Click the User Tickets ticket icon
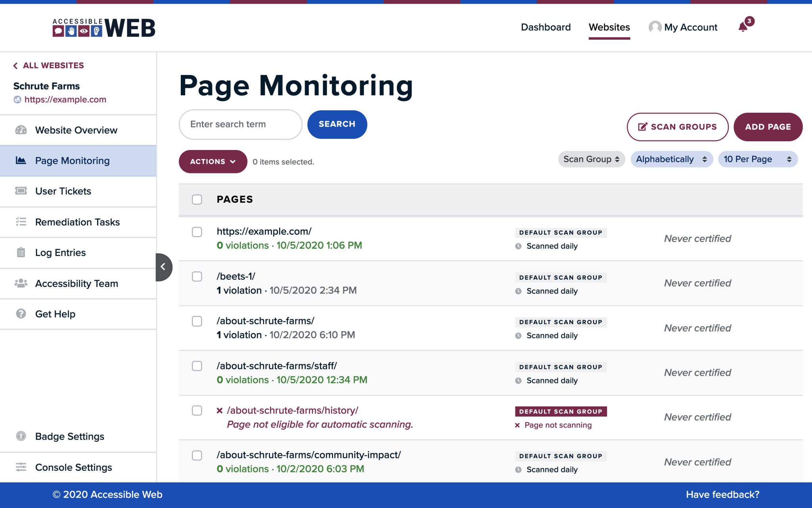This screenshot has width=812, height=508. click(21, 191)
